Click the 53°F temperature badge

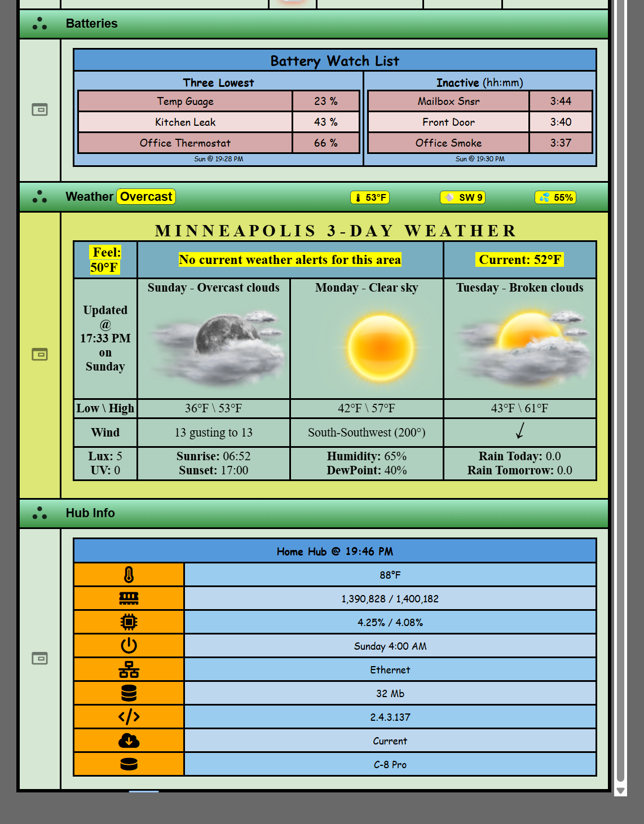370,197
